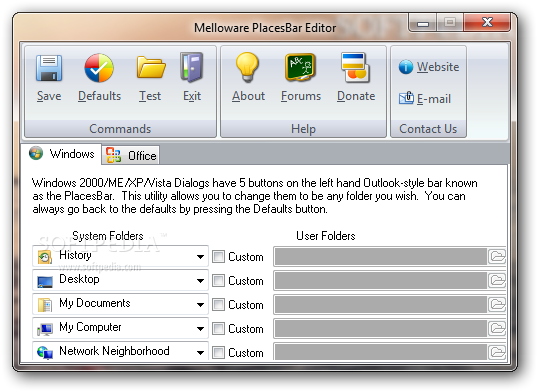Minimize the PlacesBar Editor window

click(422, 23)
